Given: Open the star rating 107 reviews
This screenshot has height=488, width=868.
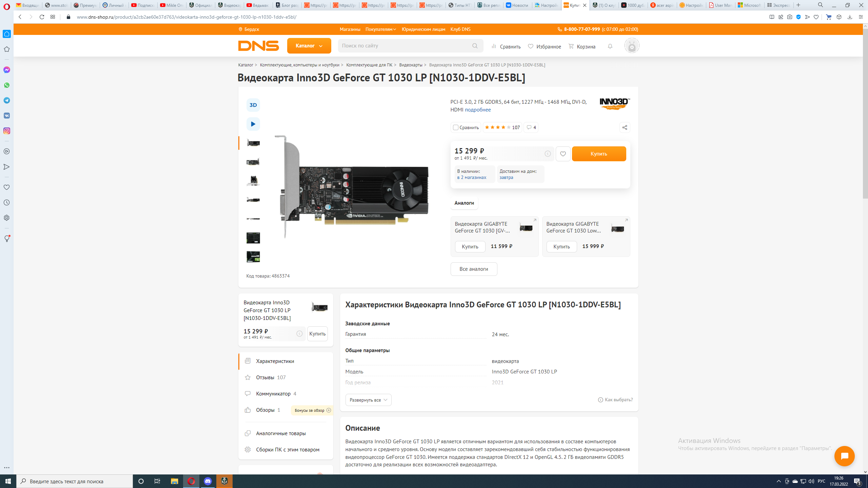Looking at the screenshot, I should (502, 127).
